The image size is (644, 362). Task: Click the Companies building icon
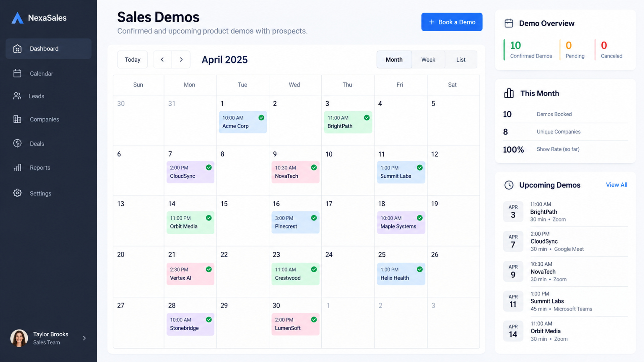click(x=17, y=119)
